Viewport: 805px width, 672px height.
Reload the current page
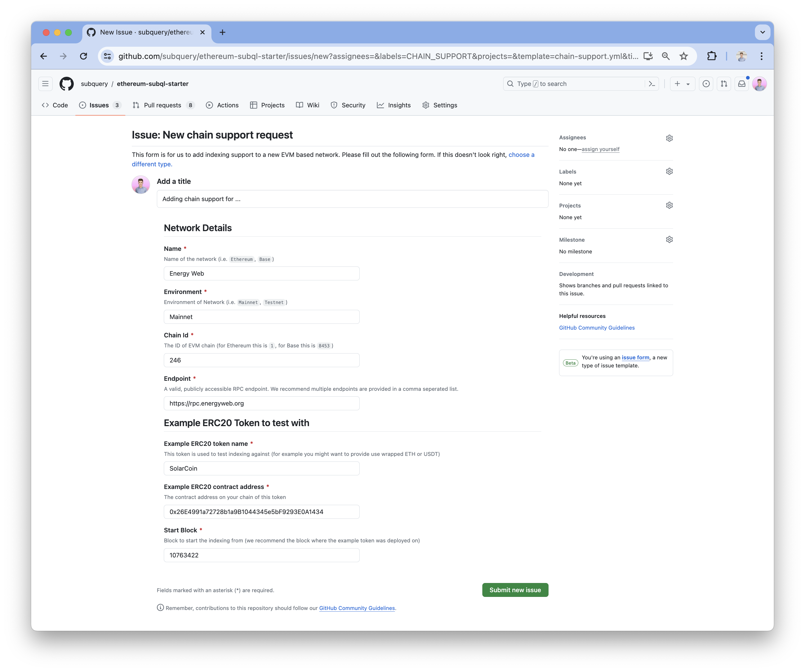[x=83, y=56]
